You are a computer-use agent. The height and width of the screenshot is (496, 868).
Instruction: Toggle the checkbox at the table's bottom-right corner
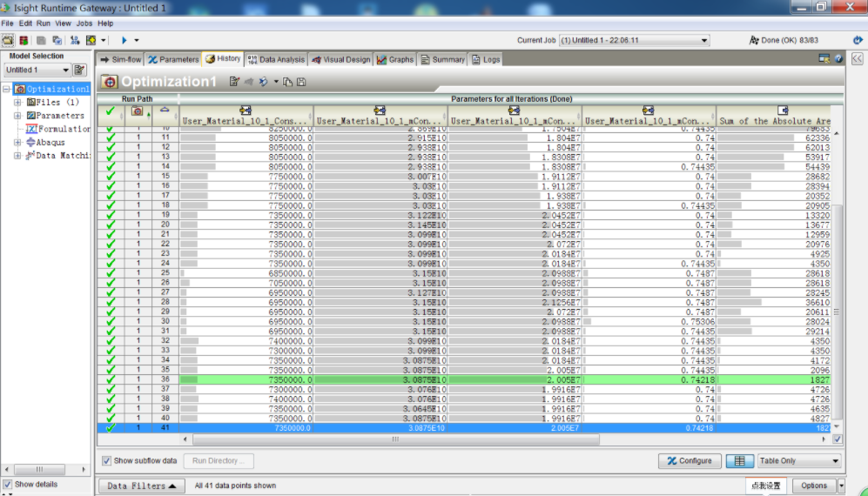(x=837, y=439)
